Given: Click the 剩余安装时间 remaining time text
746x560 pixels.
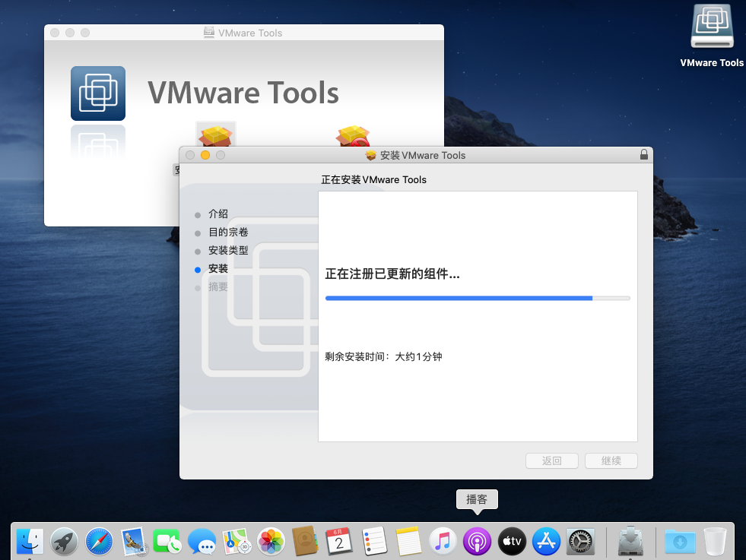Looking at the screenshot, I should point(383,356).
